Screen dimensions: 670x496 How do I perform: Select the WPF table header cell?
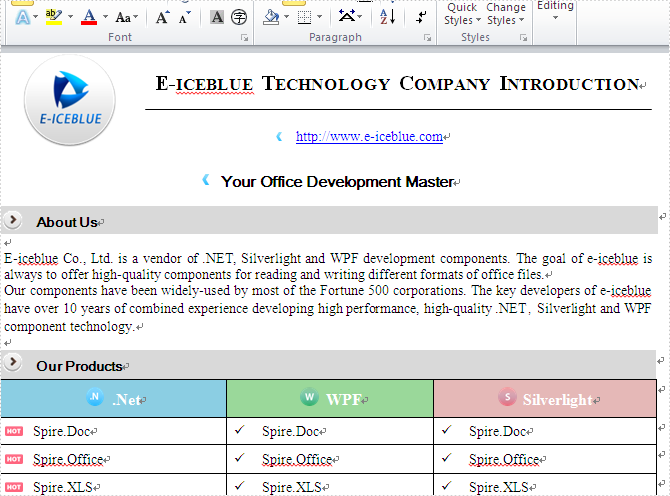330,399
